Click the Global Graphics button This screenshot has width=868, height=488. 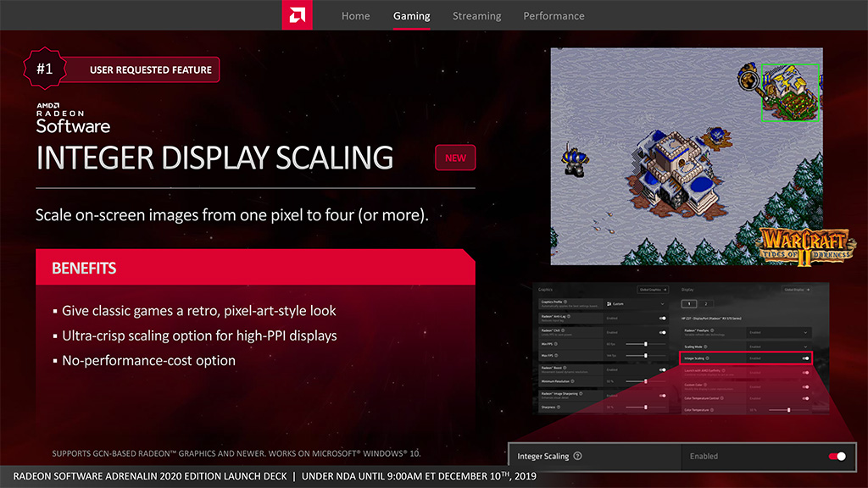tap(653, 290)
